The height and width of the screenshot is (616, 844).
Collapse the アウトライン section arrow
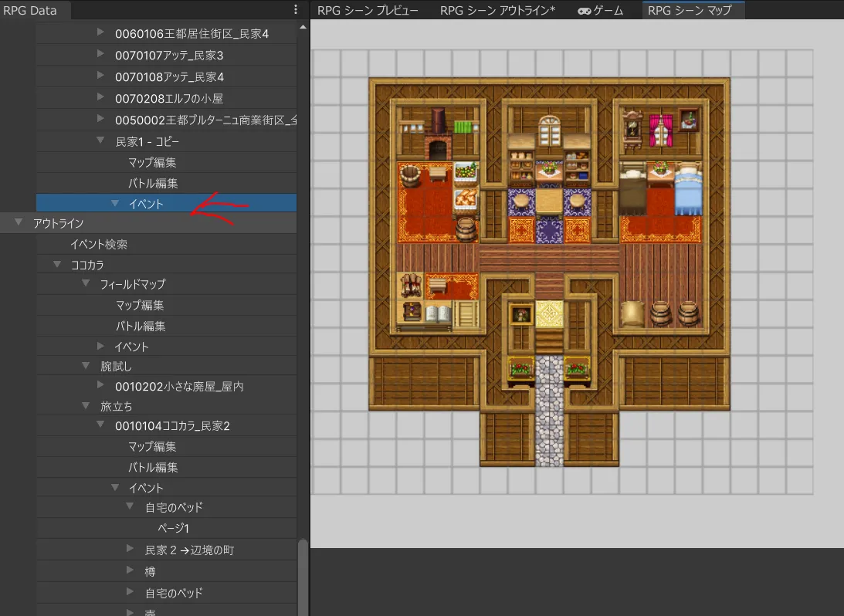coord(19,223)
